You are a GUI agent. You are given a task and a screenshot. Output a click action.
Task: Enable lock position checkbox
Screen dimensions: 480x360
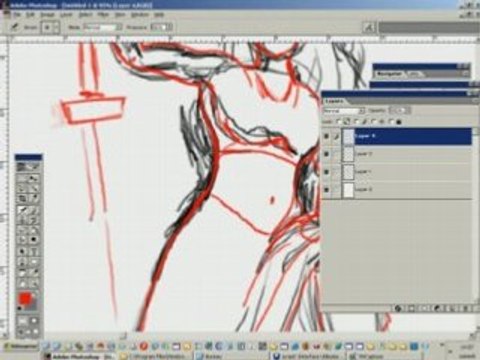point(373,122)
